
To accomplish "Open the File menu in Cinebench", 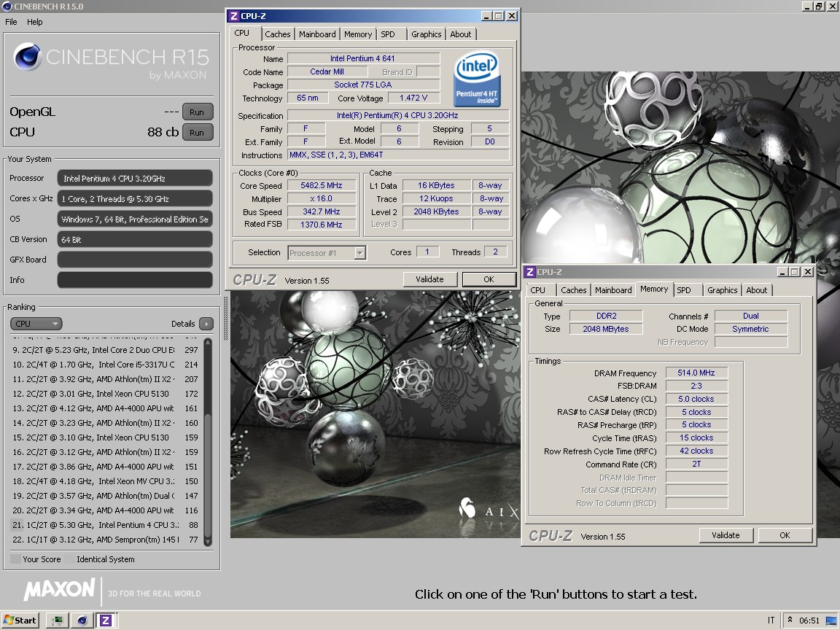I will pos(11,22).
